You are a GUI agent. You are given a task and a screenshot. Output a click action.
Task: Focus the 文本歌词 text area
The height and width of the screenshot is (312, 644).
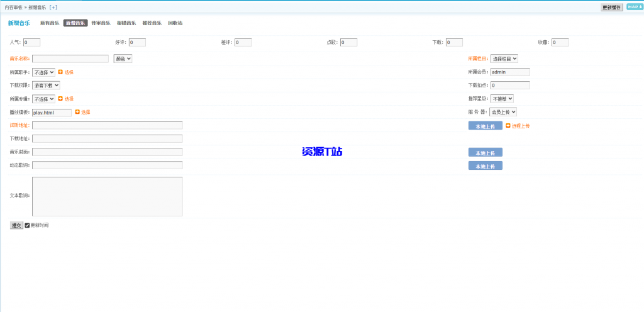[107, 196]
